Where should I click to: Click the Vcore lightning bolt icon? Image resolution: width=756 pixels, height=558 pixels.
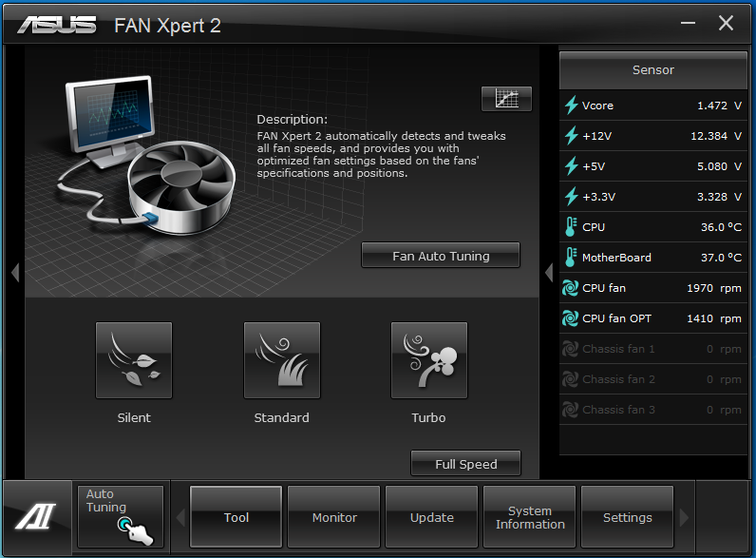tap(572, 106)
